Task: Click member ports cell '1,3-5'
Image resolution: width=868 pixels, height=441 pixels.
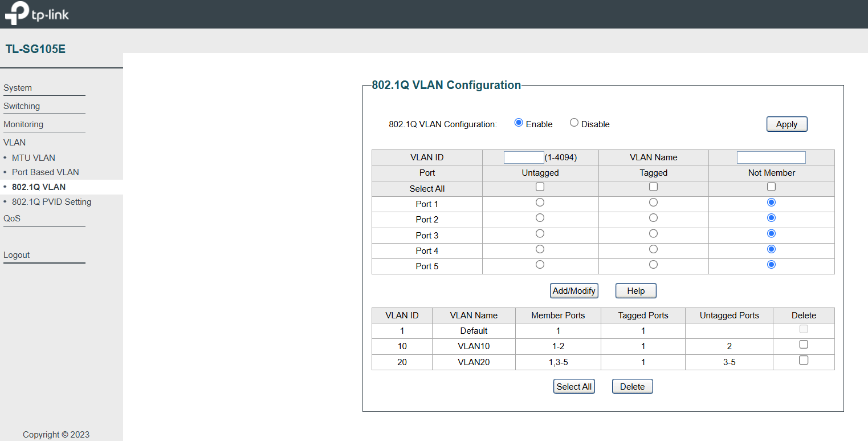Action: (558, 362)
